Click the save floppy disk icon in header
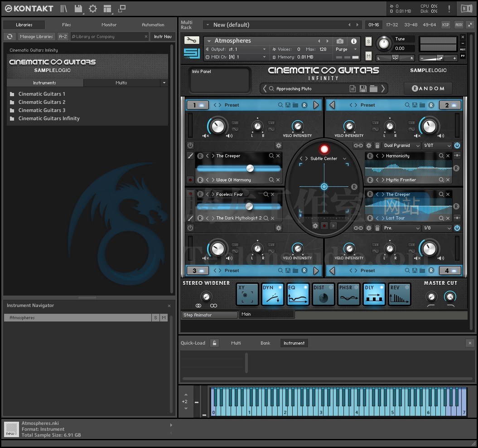The image size is (478, 448). click(78, 9)
